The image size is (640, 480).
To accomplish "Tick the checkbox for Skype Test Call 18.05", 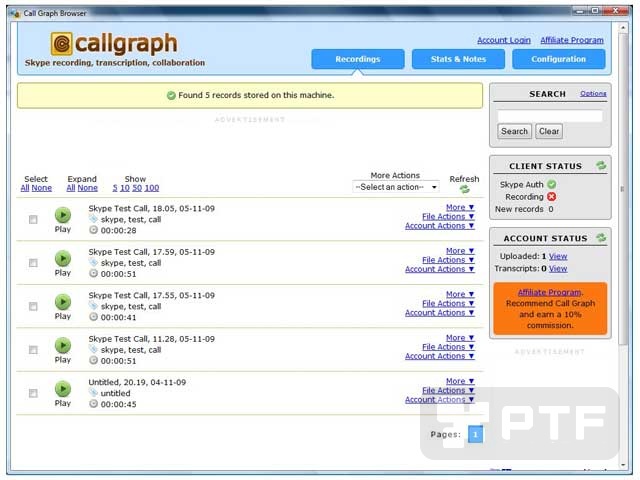I will click(33, 220).
